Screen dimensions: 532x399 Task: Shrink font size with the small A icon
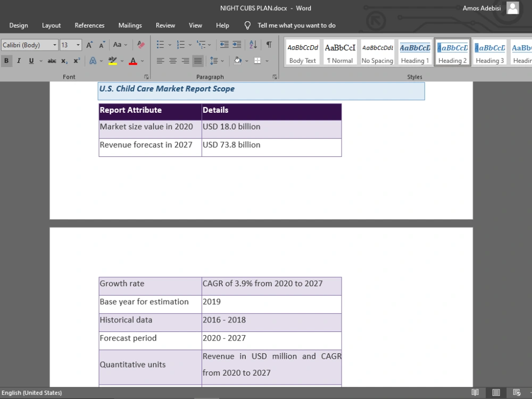coord(102,45)
